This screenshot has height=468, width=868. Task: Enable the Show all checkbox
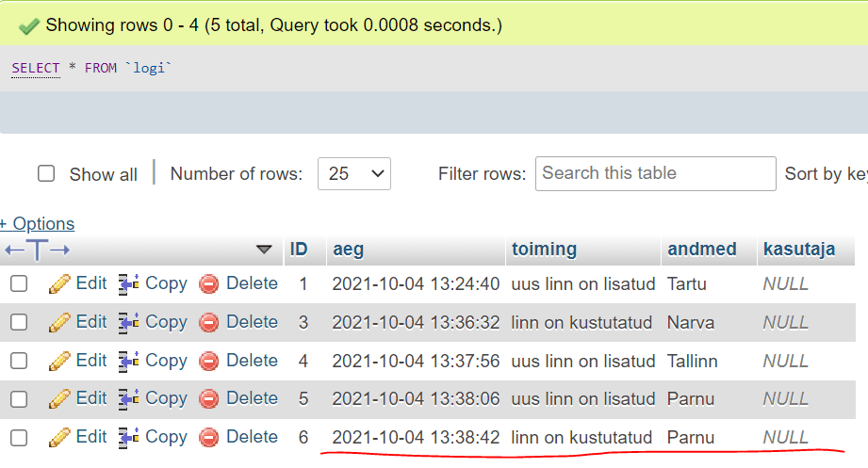click(46, 174)
